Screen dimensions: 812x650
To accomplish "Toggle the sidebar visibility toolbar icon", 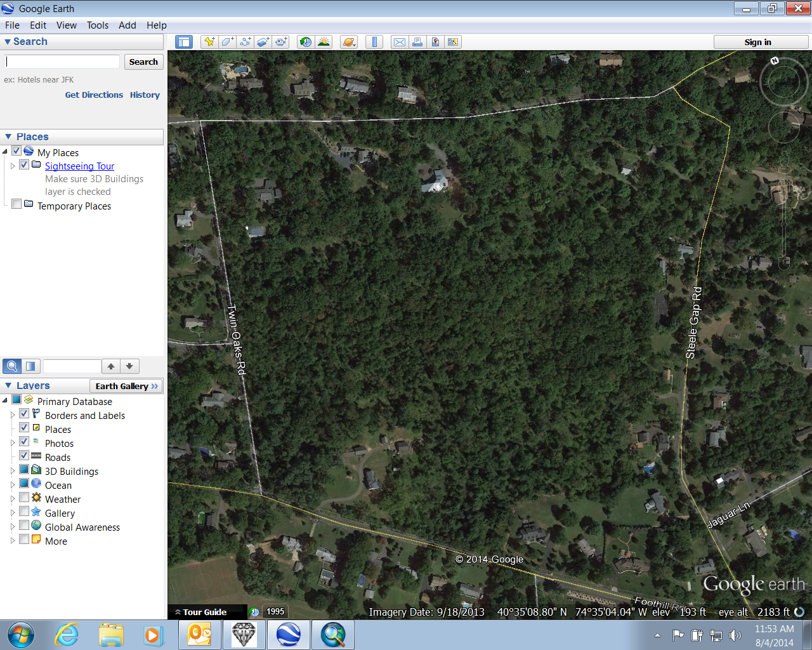I will (184, 42).
